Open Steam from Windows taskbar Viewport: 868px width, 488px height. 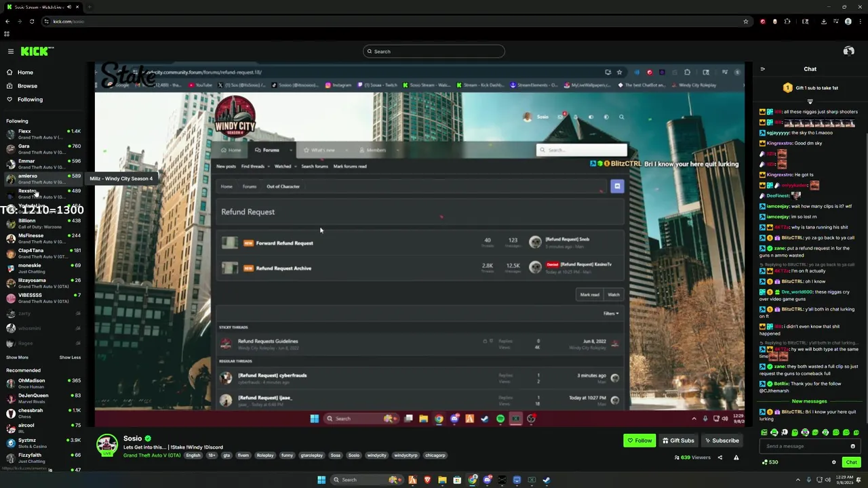547,480
